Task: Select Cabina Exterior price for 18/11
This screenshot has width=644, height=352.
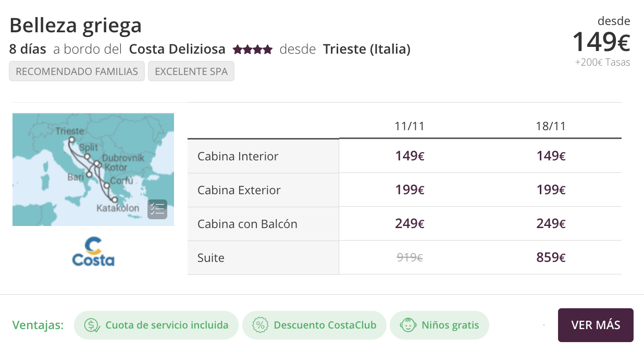Action: point(551,190)
